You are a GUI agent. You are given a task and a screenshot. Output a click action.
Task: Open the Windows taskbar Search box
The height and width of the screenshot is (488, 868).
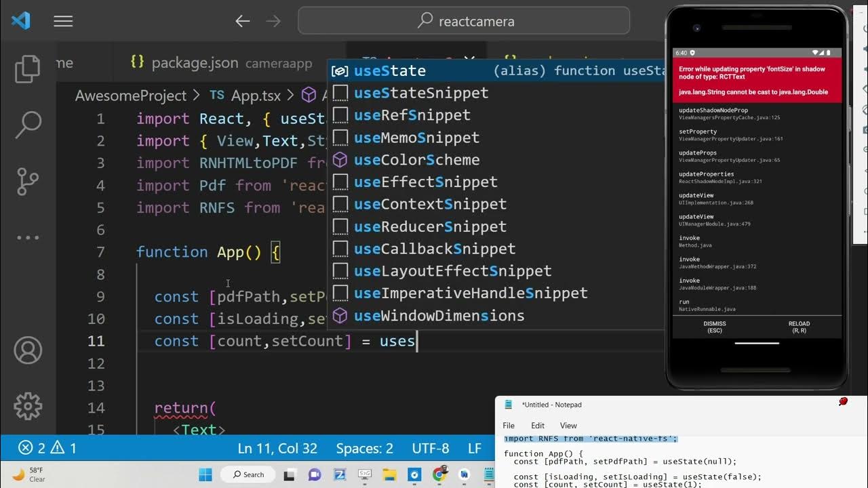click(x=248, y=474)
